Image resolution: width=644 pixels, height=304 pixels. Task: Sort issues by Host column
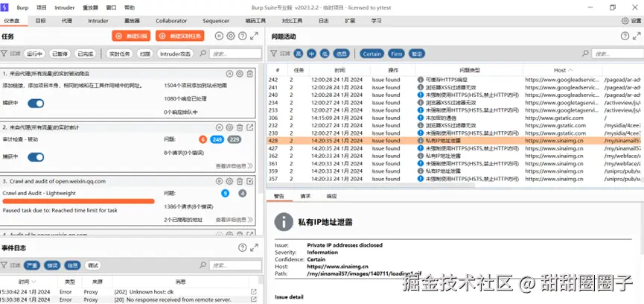tap(563, 70)
